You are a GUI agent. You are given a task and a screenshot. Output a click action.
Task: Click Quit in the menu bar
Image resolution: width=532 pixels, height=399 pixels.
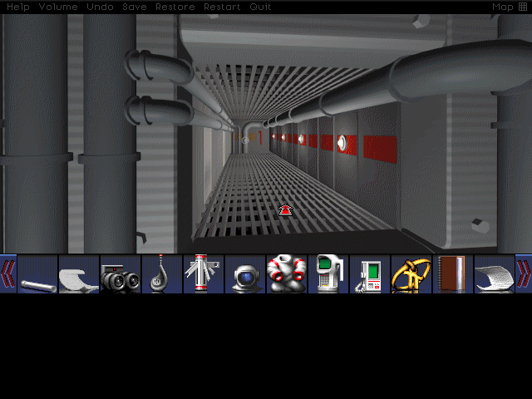click(260, 7)
